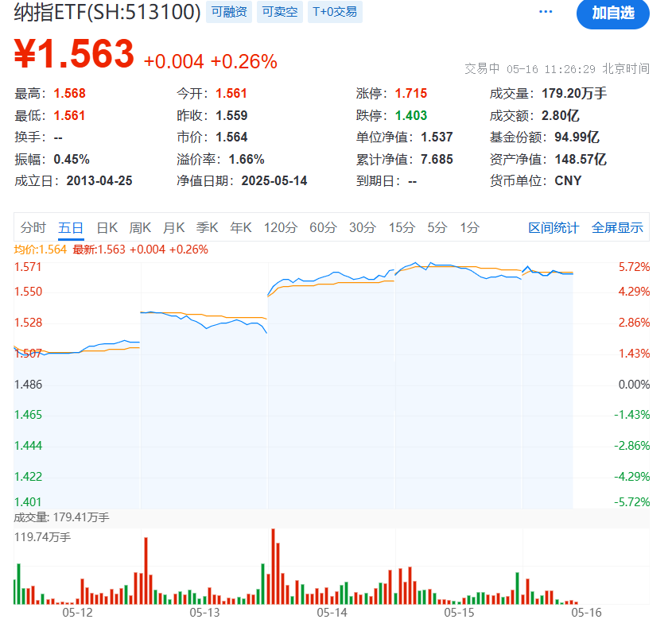Screen dimensions: 672x623
Task: Open the 日K chart tab
Action: (x=107, y=227)
